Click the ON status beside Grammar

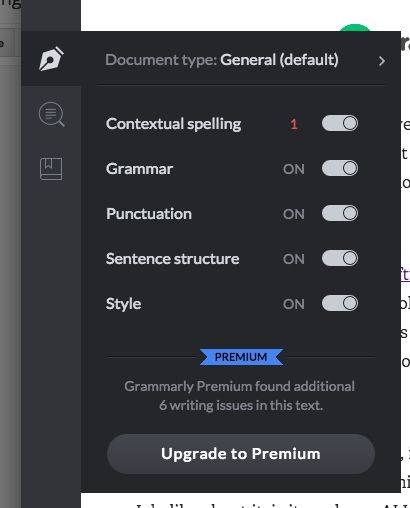pyautogui.click(x=294, y=169)
